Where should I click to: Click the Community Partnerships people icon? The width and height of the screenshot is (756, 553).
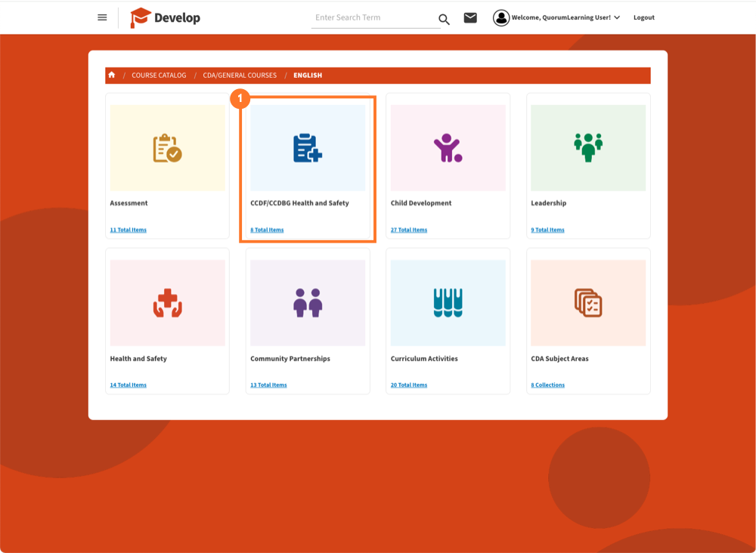tap(308, 303)
